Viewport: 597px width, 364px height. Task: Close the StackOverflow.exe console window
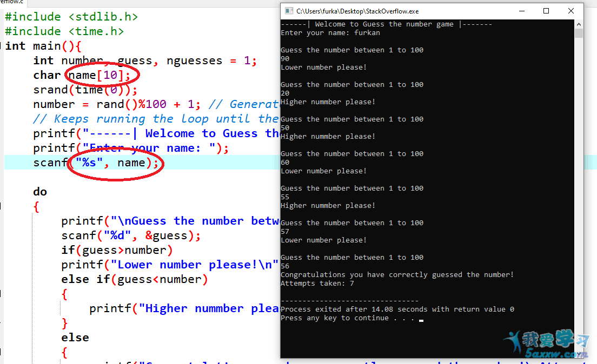tap(571, 11)
